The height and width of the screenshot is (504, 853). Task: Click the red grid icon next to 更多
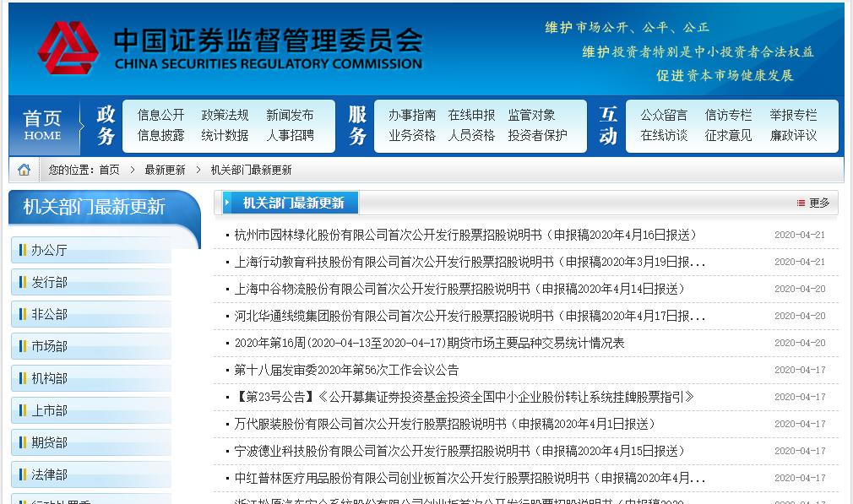pyautogui.click(x=801, y=203)
